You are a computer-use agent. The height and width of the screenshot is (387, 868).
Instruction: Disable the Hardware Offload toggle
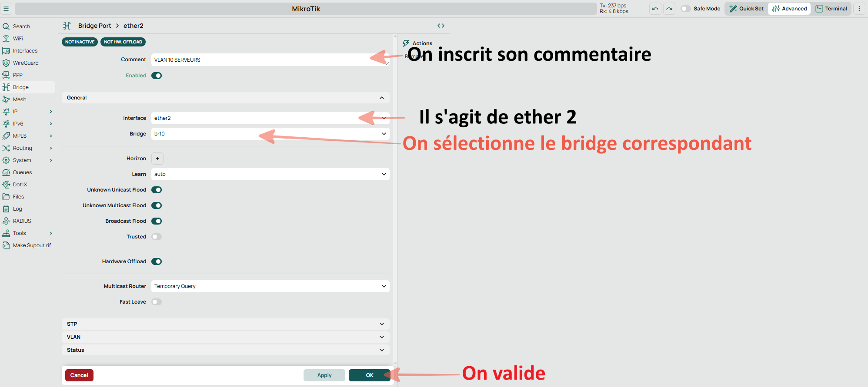click(x=157, y=261)
